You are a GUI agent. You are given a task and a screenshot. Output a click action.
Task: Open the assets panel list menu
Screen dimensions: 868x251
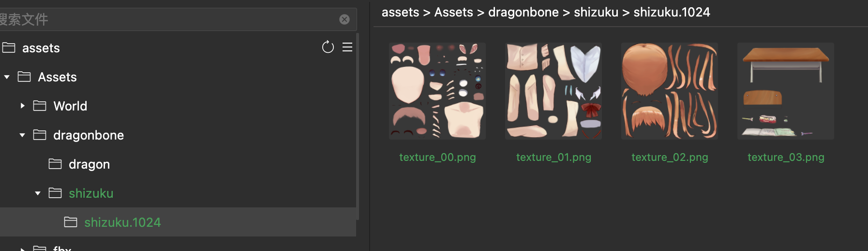tap(347, 47)
